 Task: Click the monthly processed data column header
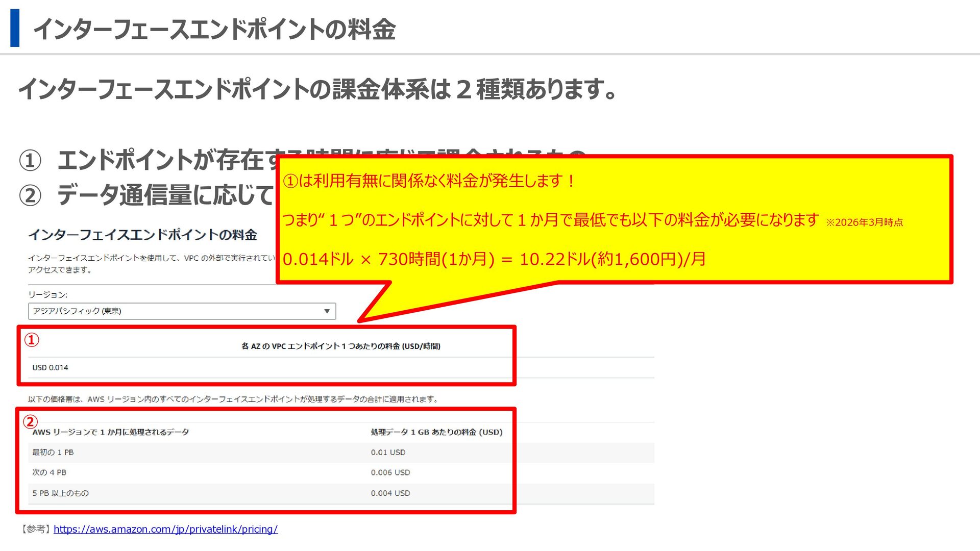tap(111, 432)
